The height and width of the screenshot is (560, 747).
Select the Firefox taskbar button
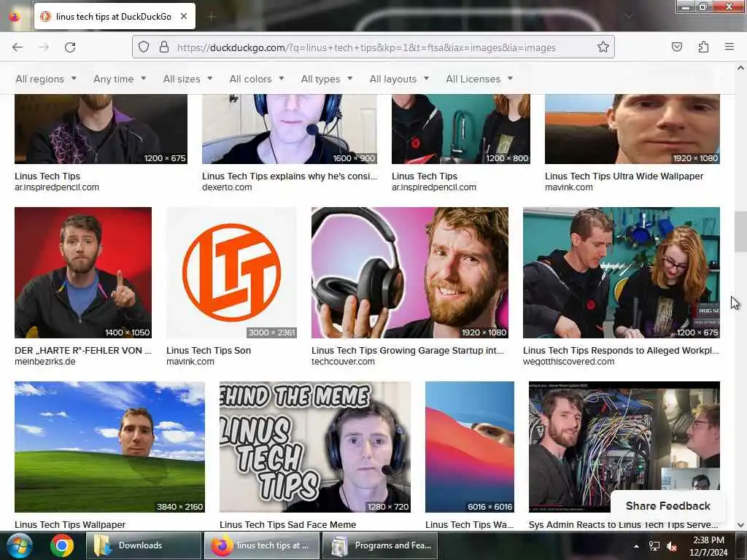pyautogui.click(x=262, y=545)
